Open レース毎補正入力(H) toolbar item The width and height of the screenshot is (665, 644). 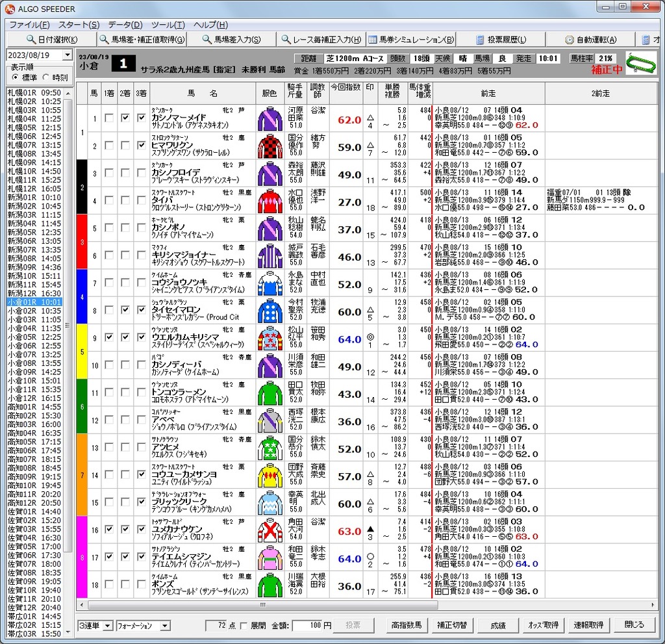(x=321, y=40)
